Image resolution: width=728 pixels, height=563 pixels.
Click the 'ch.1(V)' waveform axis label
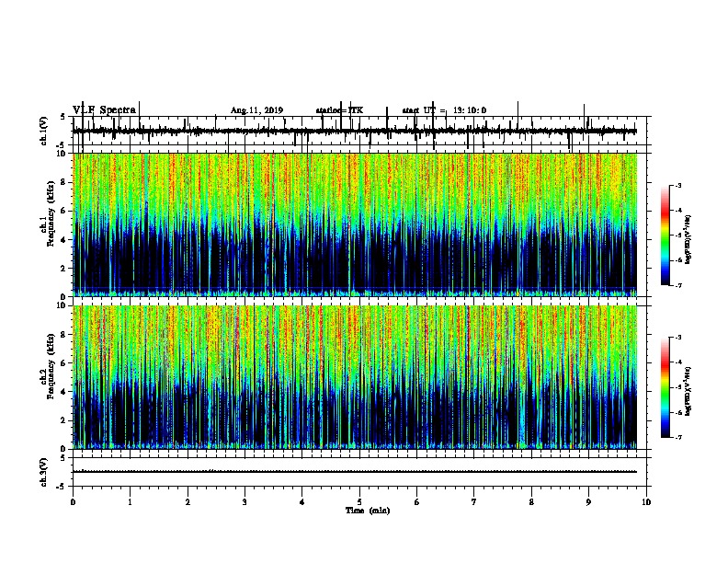coord(43,131)
